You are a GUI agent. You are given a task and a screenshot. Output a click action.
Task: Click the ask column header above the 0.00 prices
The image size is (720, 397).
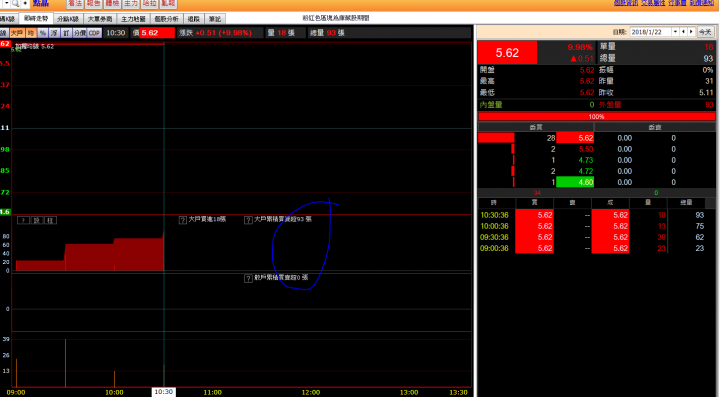click(654, 127)
